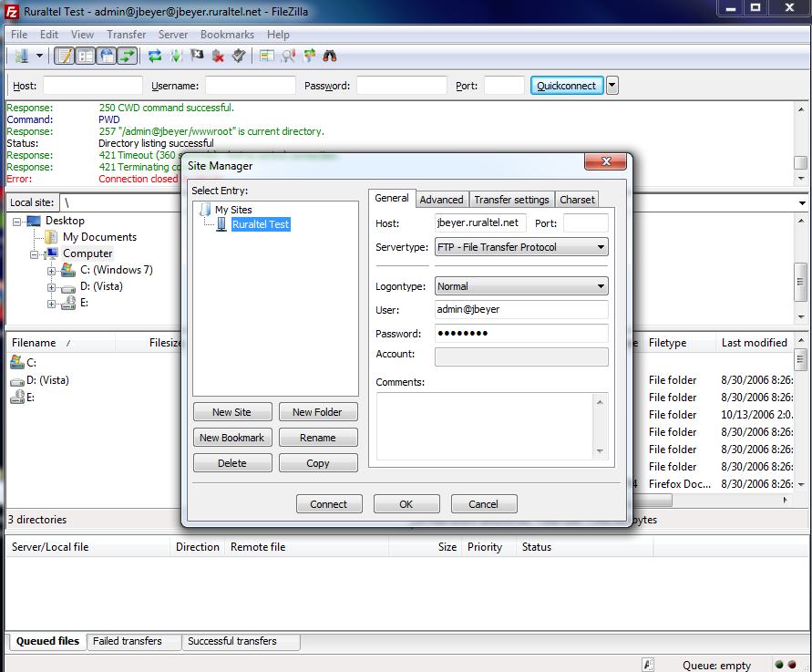Image resolution: width=812 pixels, height=672 pixels.
Task: Click the binoculars file search icon
Action: coord(330,56)
